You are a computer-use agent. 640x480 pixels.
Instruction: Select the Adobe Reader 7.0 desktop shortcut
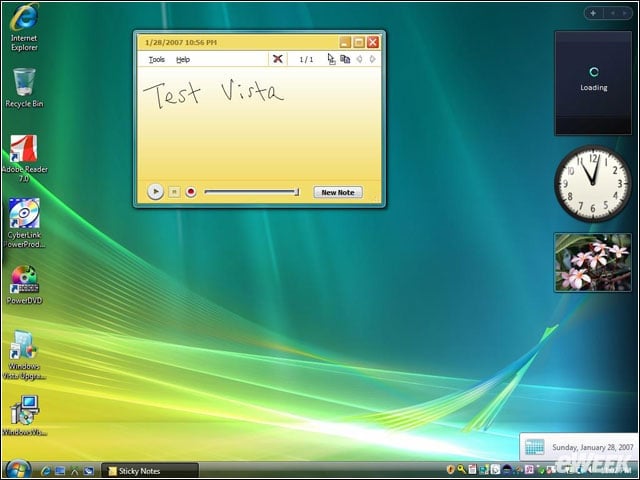pyautogui.click(x=24, y=158)
